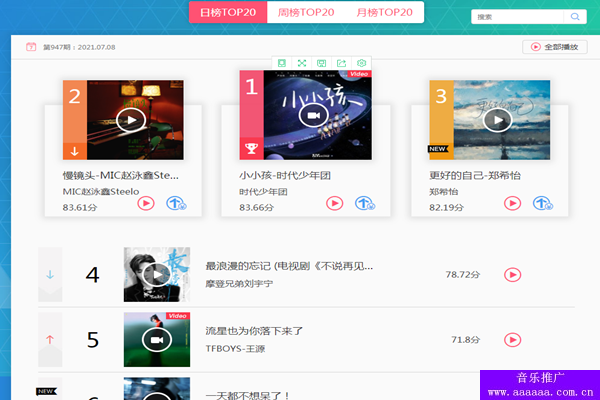Click the red up arrow on rank 5 row

(x=50, y=340)
